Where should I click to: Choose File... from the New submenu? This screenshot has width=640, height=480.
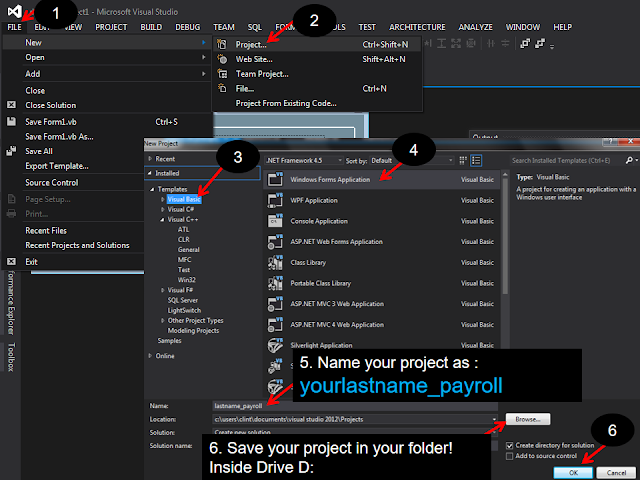[317, 89]
